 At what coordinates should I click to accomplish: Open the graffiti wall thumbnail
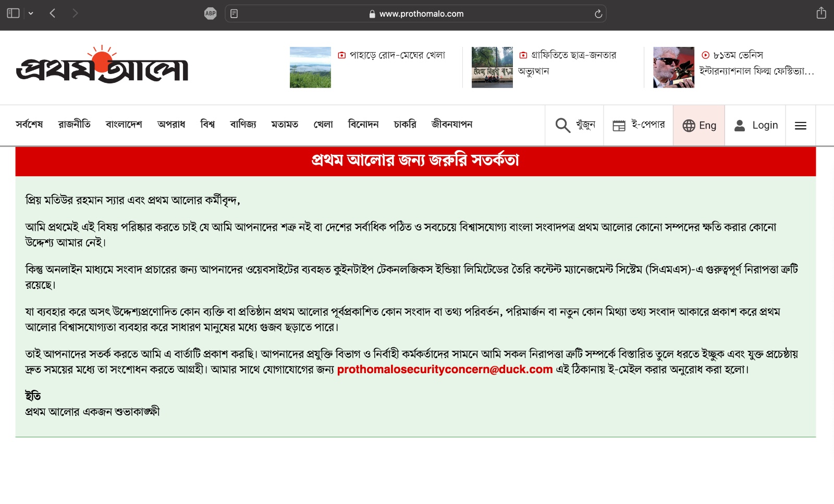(492, 67)
